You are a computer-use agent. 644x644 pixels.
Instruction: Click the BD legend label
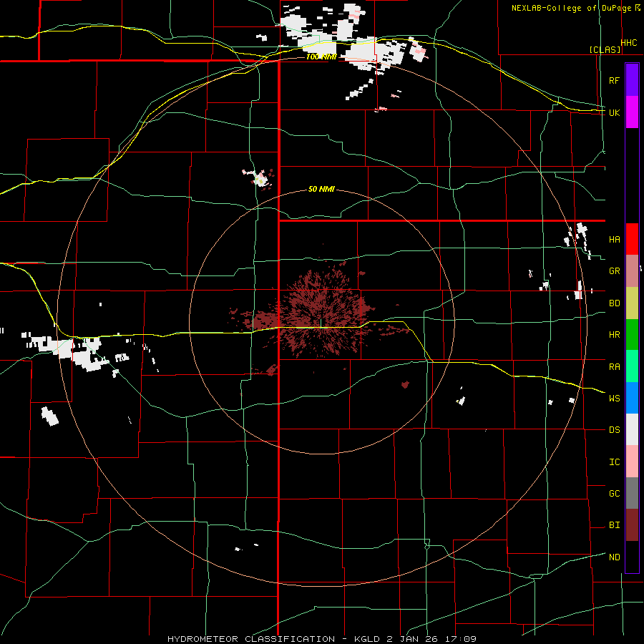point(614,303)
